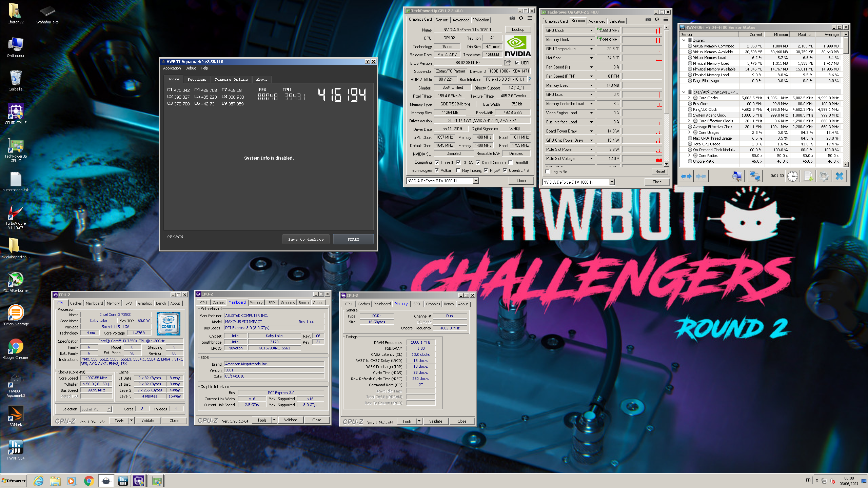
Task: Enable Log to file checkbox in GPU-Z Sensors
Action: [x=547, y=172]
